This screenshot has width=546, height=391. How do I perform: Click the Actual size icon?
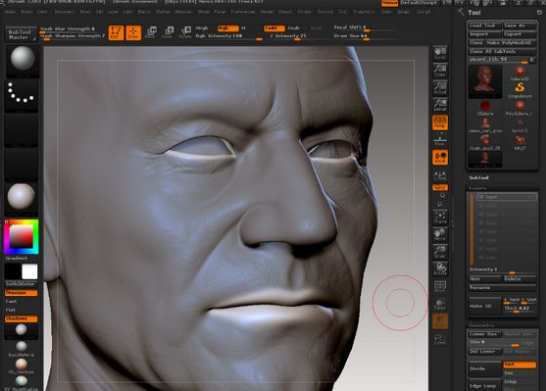click(x=440, y=88)
